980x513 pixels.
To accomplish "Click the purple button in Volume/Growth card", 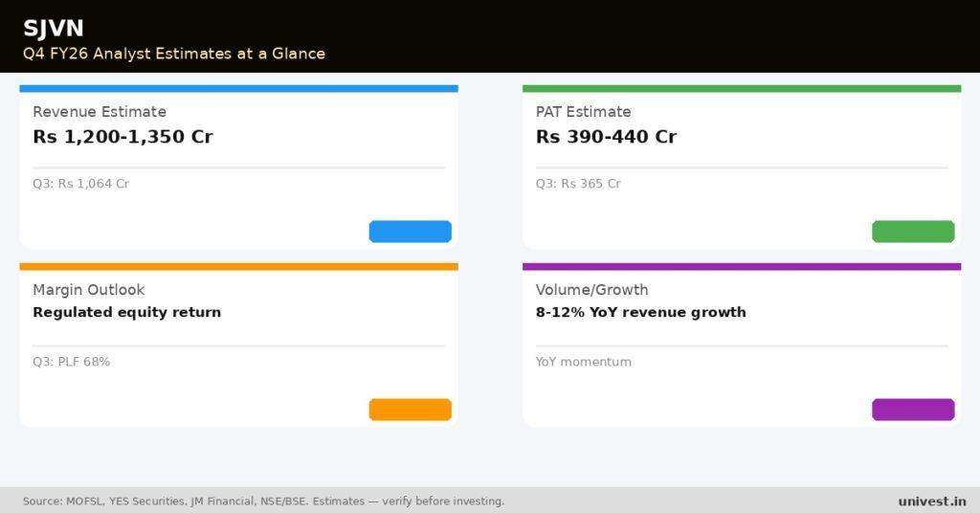I will (x=913, y=410).
